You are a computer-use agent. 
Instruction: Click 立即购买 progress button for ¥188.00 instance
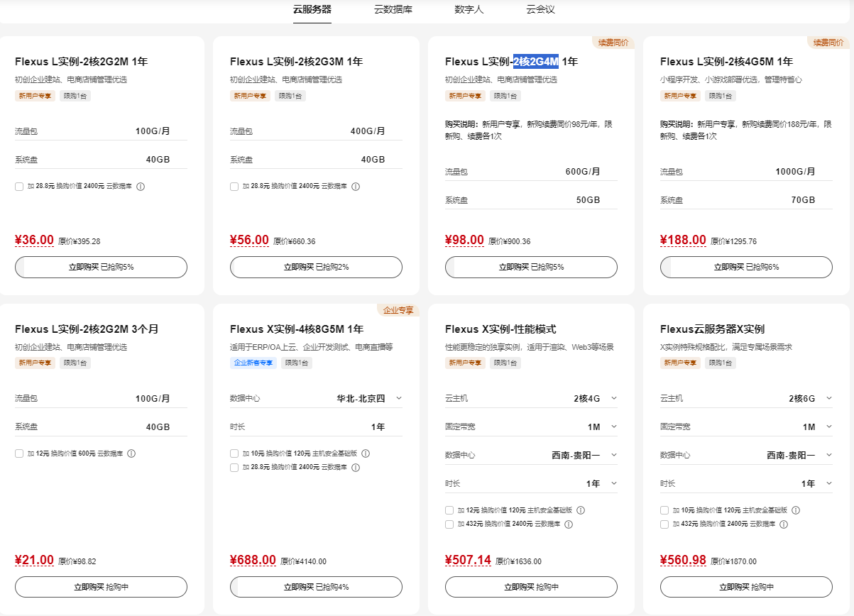(746, 267)
